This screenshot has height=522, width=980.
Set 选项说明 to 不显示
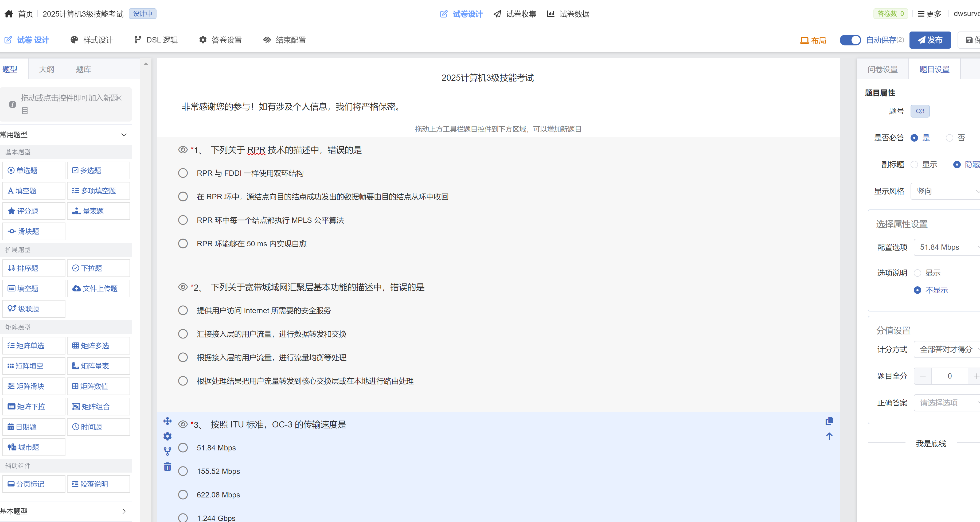[x=917, y=290]
